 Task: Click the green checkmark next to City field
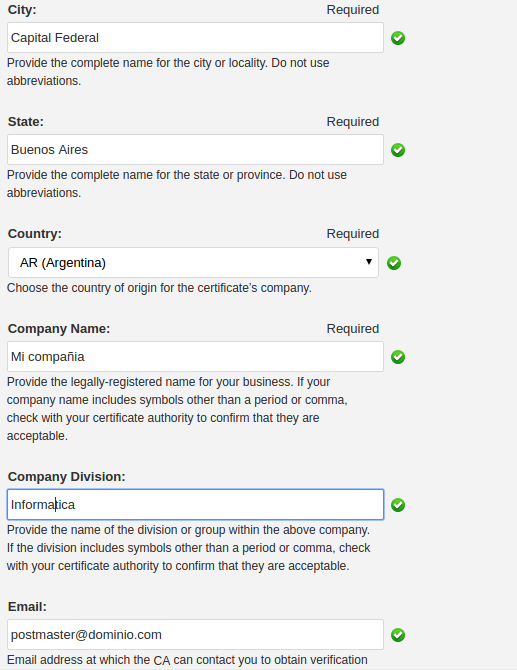pyautogui.click(x=398, y=38)
